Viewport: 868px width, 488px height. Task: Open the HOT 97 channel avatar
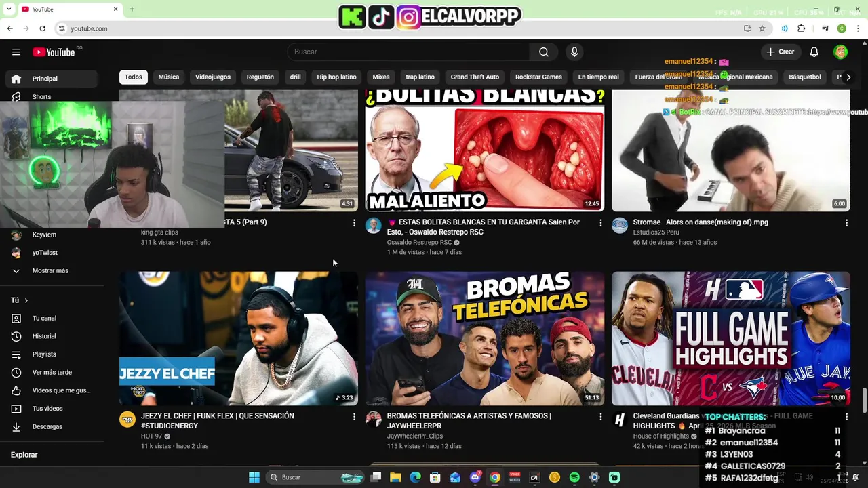coord(127,420)
